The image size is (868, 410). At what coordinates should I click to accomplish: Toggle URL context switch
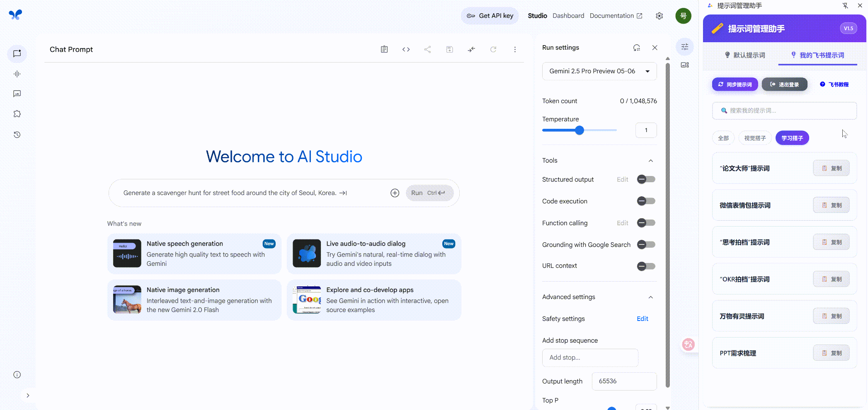tap(646, 266)
